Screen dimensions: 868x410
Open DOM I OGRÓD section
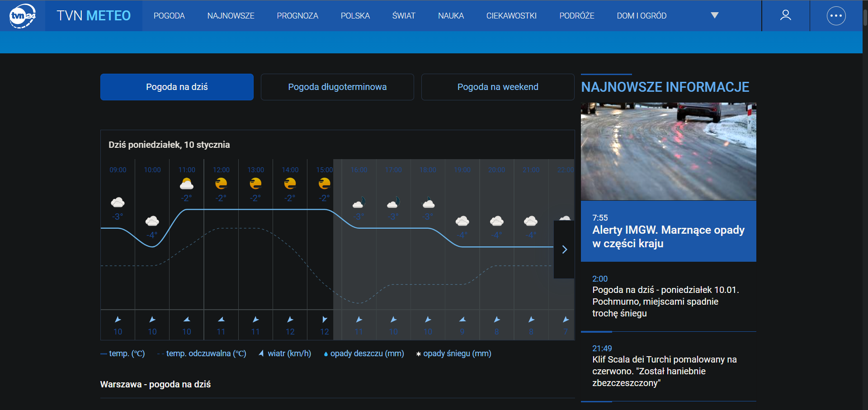(x=642, y=16)
